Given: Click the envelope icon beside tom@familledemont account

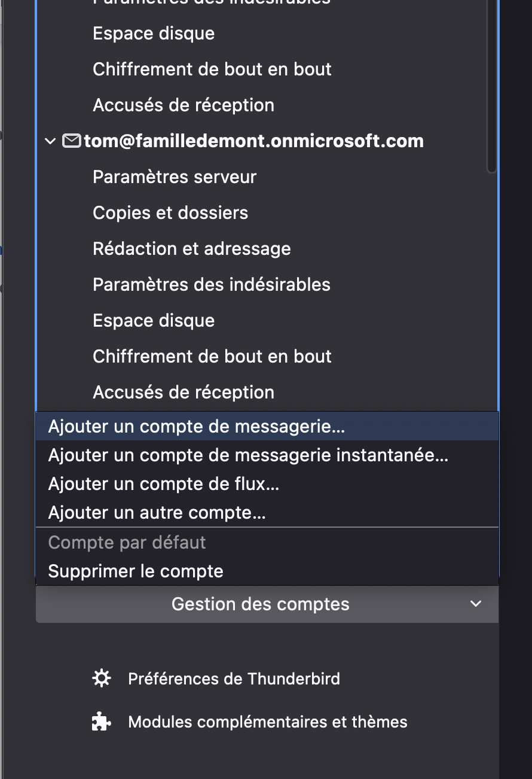Looking at the screenshot, I should [72, 141].
